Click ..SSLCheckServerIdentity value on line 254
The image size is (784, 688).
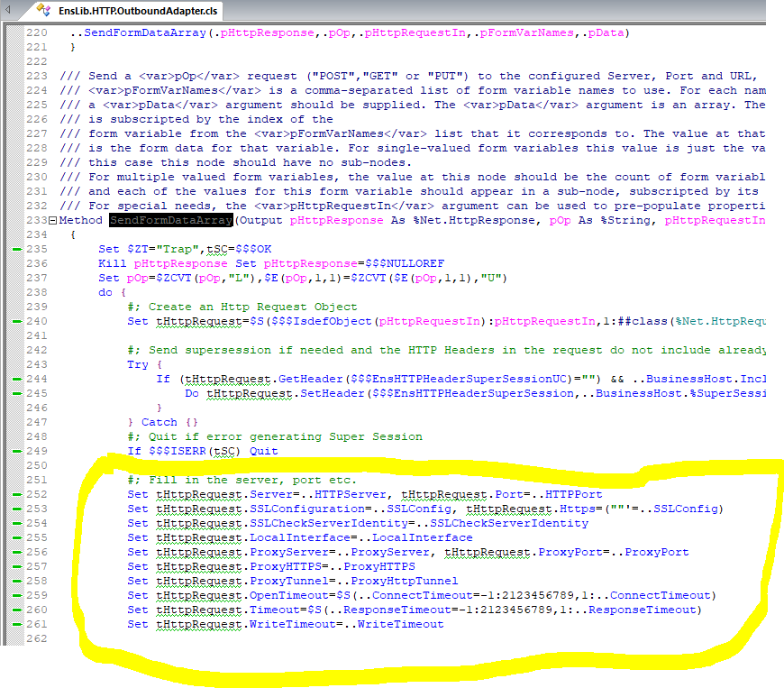point(502,523)
